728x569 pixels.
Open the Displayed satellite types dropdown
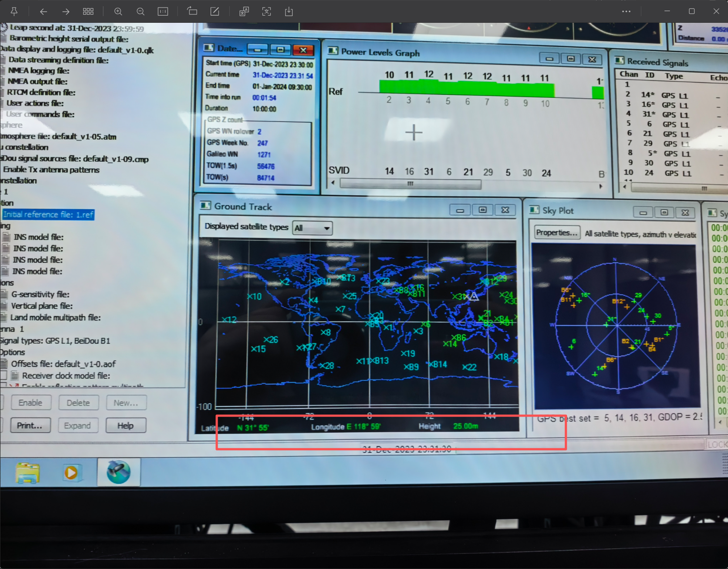pos(313,228)
